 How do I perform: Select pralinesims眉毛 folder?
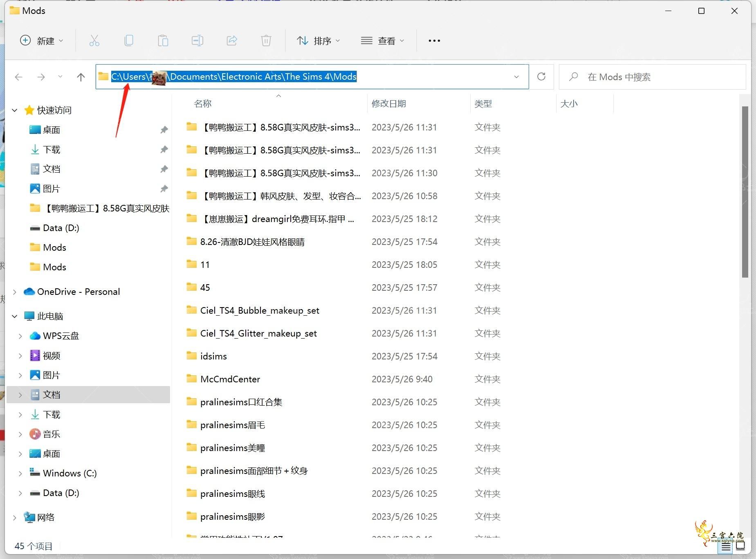tap(233, 425)
